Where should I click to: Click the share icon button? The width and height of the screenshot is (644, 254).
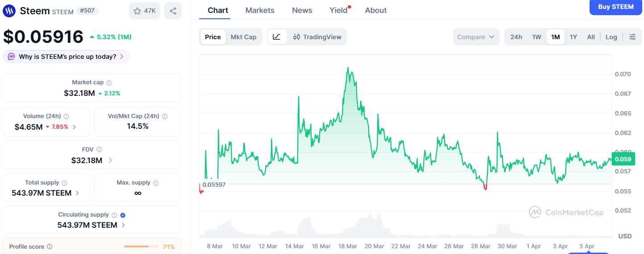coord(173,11)
